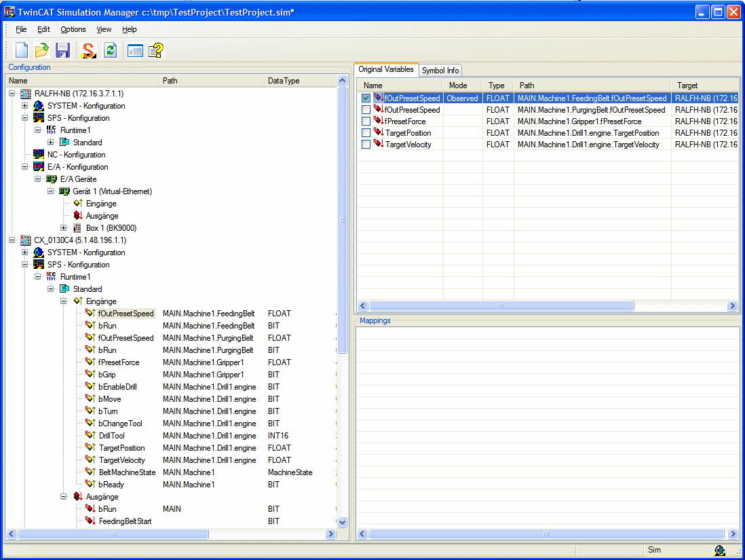Click the status bar icon next to Sim
The width and height of the screenshot is (745, 560).
(x=720, y=550)
